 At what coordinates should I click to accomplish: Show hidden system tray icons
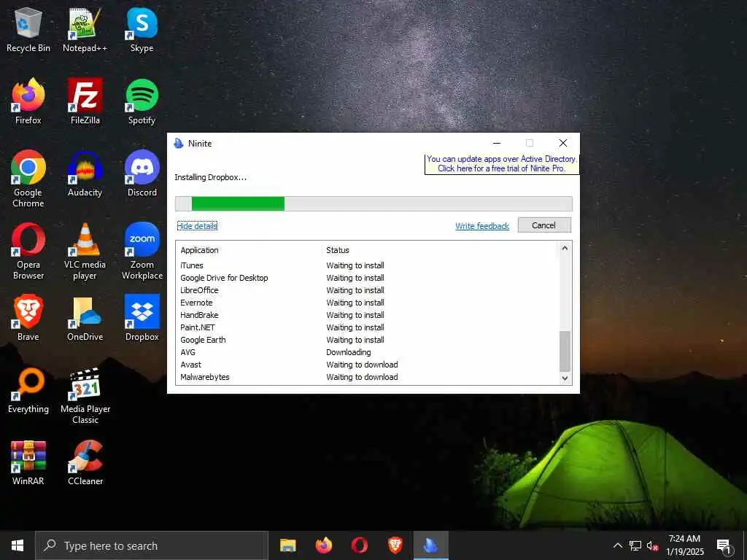tap(617, 545)
